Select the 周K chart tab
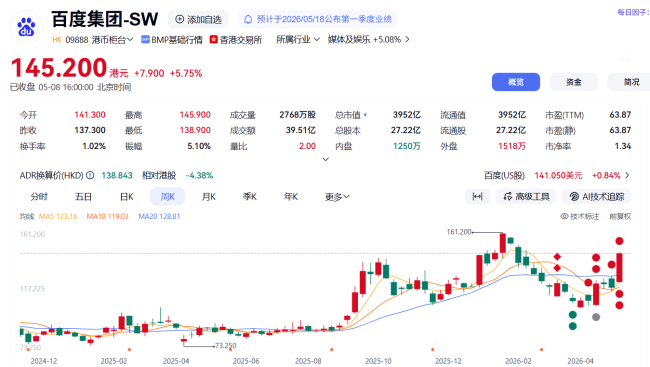 167,197
